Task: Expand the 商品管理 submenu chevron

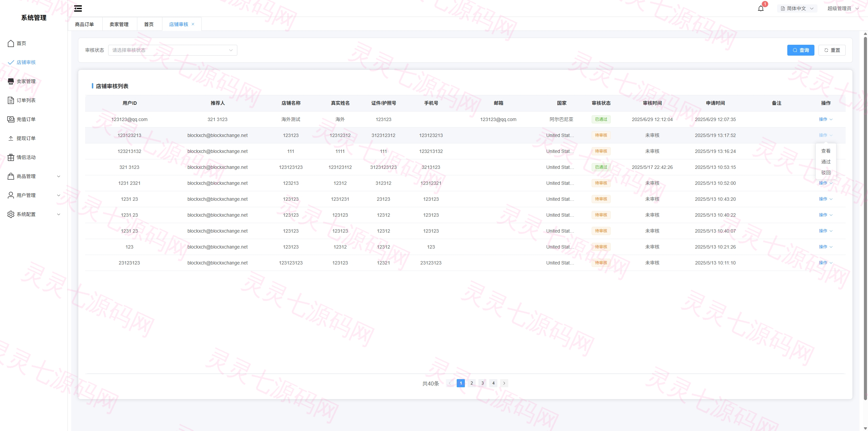Action: 59,176
